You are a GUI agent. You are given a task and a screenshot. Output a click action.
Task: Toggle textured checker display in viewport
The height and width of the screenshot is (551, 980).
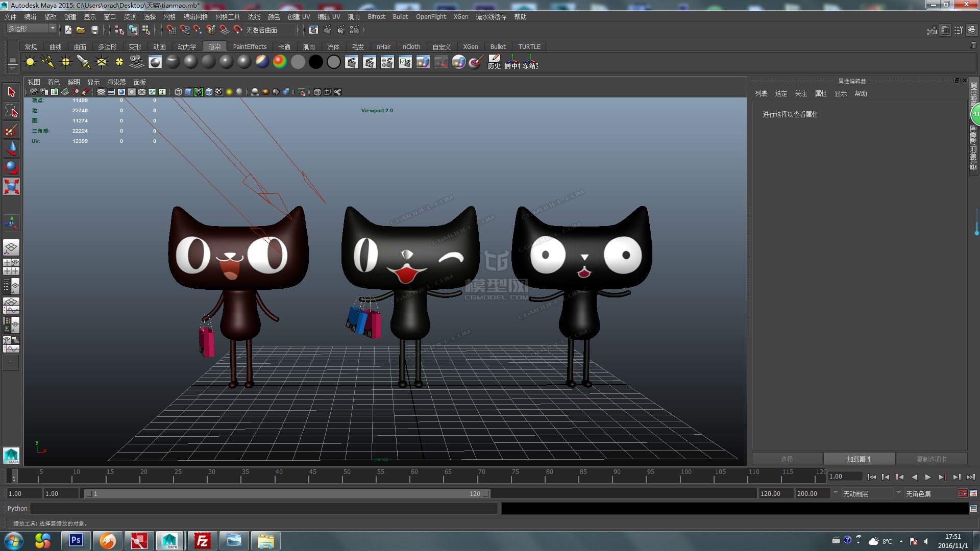[x=219, y=92]
